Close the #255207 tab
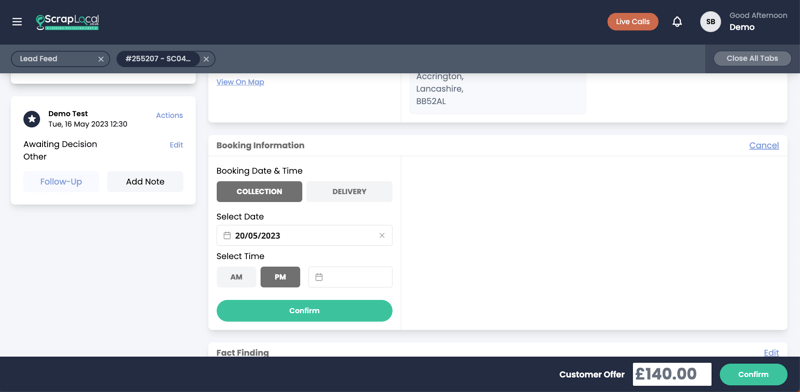 tap(206, 59)
